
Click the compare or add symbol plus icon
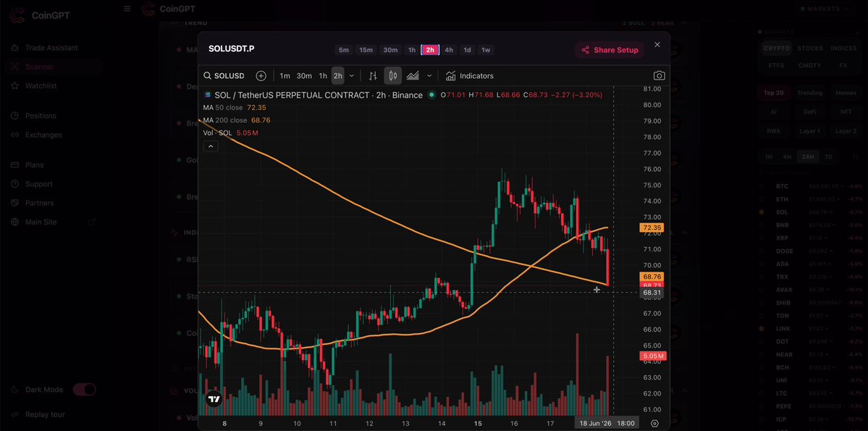261,76
